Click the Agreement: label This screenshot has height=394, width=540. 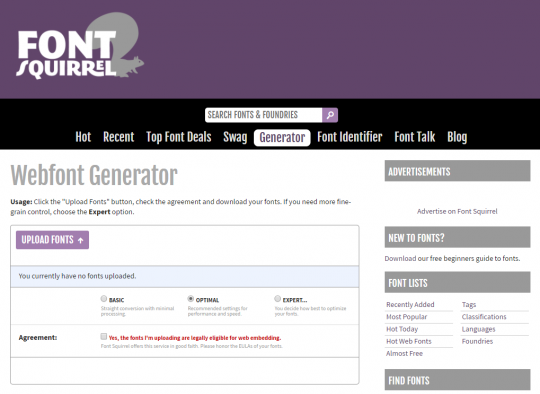pos(38,338)
